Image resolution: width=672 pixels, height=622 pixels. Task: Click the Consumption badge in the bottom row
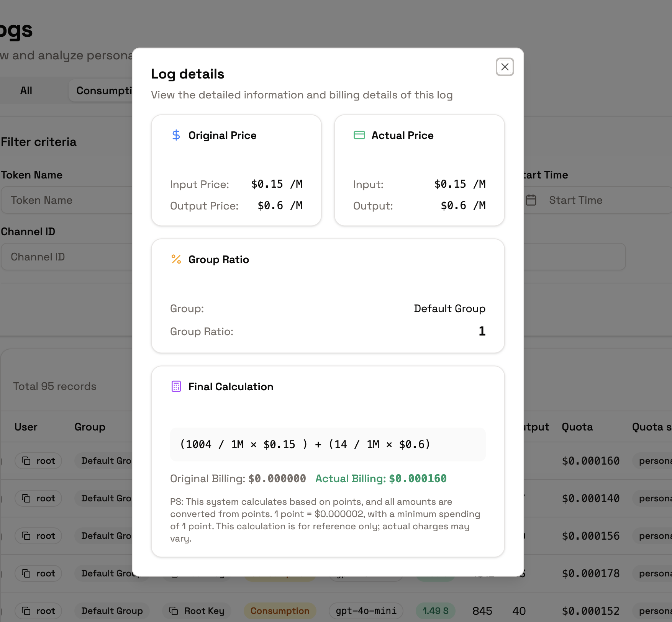279,611
